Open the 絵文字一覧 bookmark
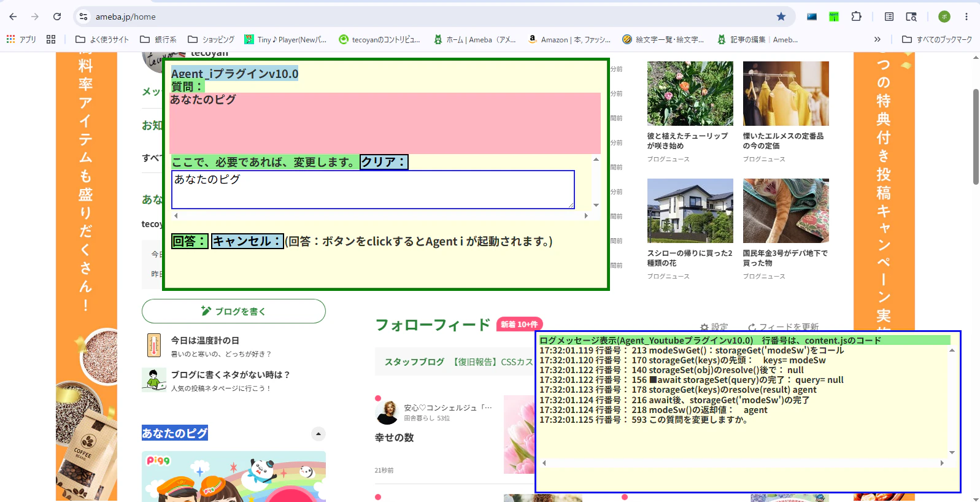 click(663, 39)
